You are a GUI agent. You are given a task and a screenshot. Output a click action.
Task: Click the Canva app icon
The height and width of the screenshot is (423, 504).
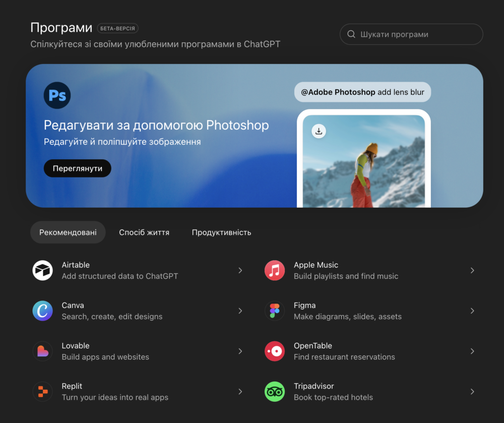(x=43, y=311)
